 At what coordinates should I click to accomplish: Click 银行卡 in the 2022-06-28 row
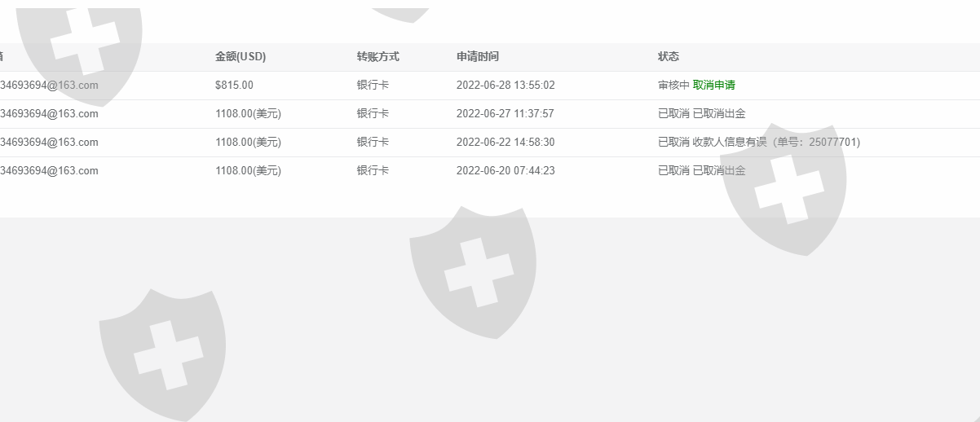[373, 85]
